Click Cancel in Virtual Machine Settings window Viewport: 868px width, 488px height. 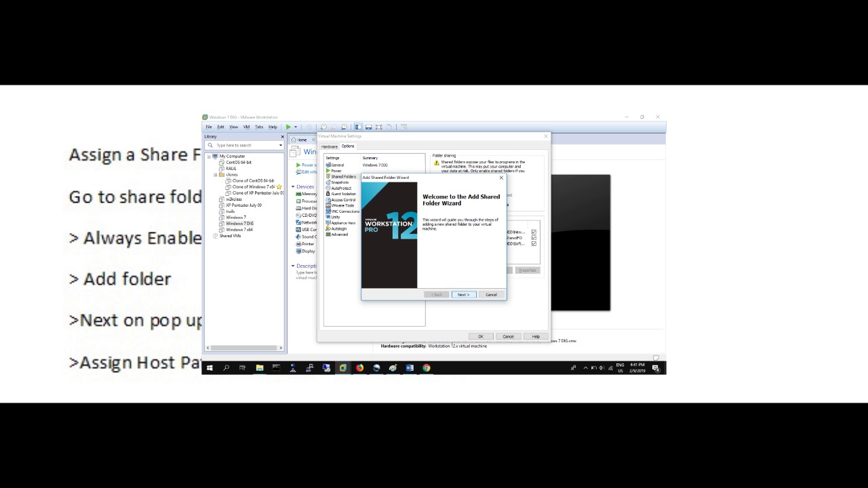(508, 336)
